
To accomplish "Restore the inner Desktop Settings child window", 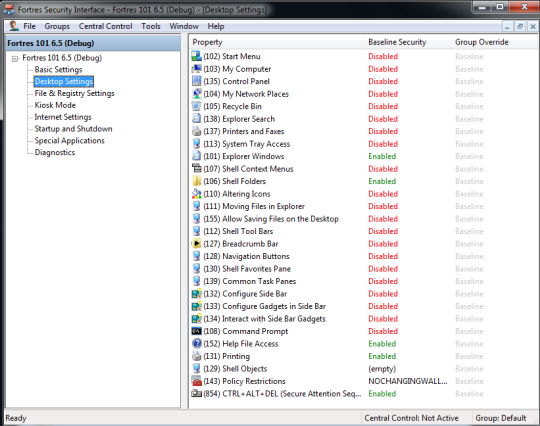I will pos(520,26).
